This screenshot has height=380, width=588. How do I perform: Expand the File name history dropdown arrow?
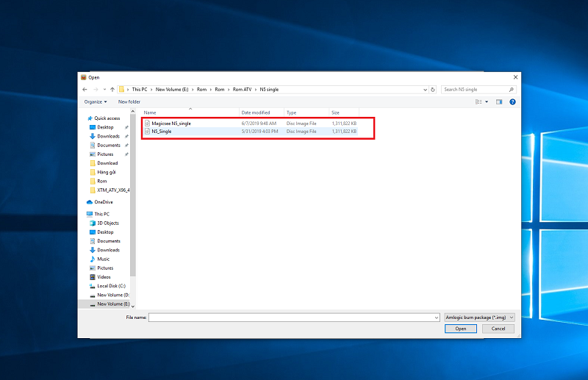pyautogui.click(x=436, y=318)
